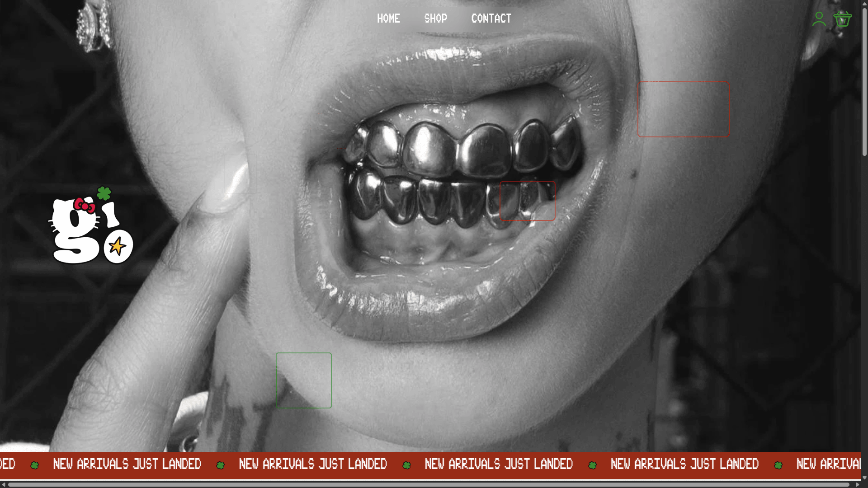
Task: Open the shopping basket icon
Action: tap(843, 19)
